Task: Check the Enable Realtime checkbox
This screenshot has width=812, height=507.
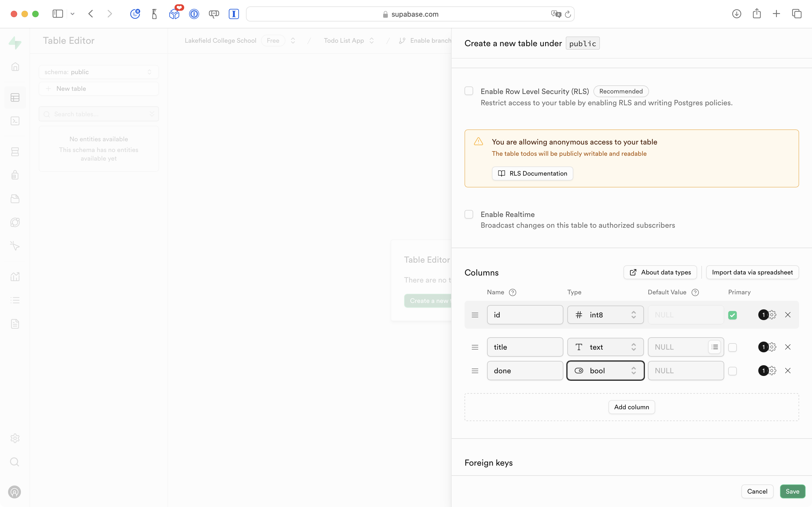Action: point(469,214)
